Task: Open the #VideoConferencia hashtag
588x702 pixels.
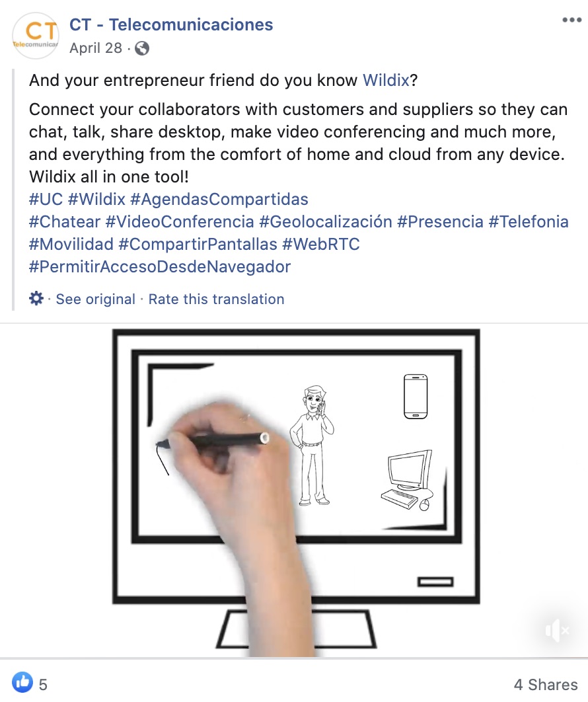Action: 180,221
